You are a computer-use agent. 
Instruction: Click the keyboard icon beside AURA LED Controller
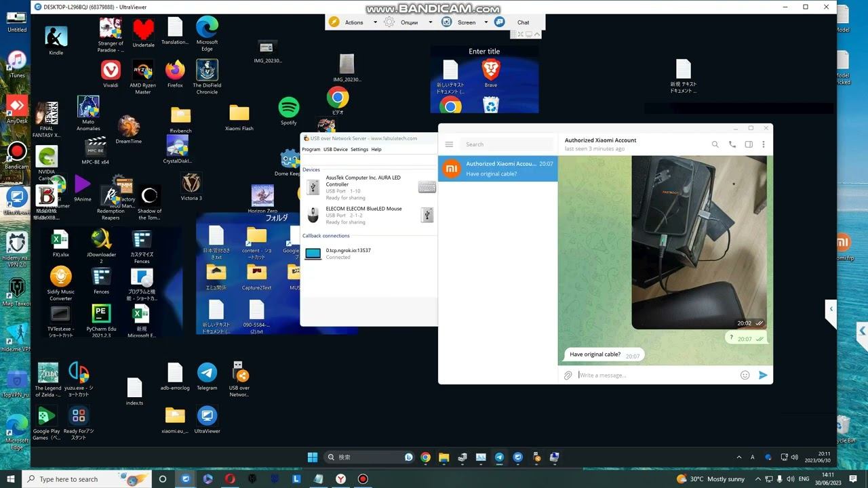(427, 187)
